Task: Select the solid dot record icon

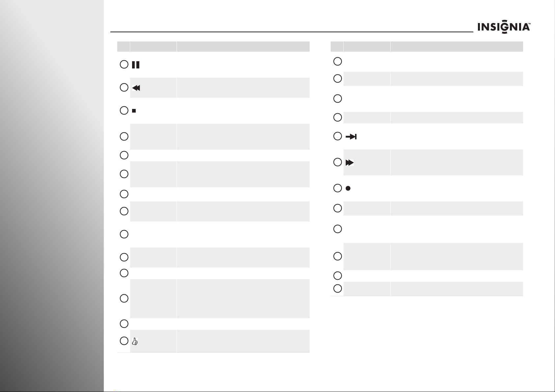Action: pyautogui.click(x=348, y=189)
